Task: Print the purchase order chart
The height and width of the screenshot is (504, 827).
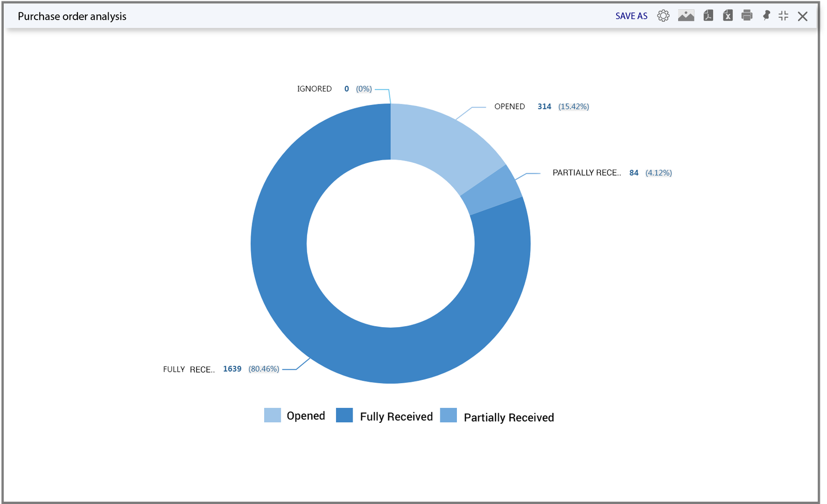Action: point(747,16)
